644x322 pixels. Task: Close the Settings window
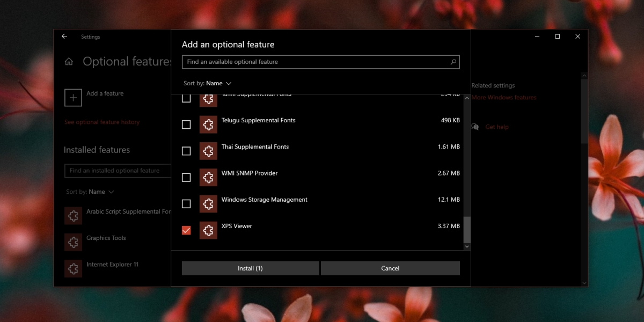pos(578,36)
